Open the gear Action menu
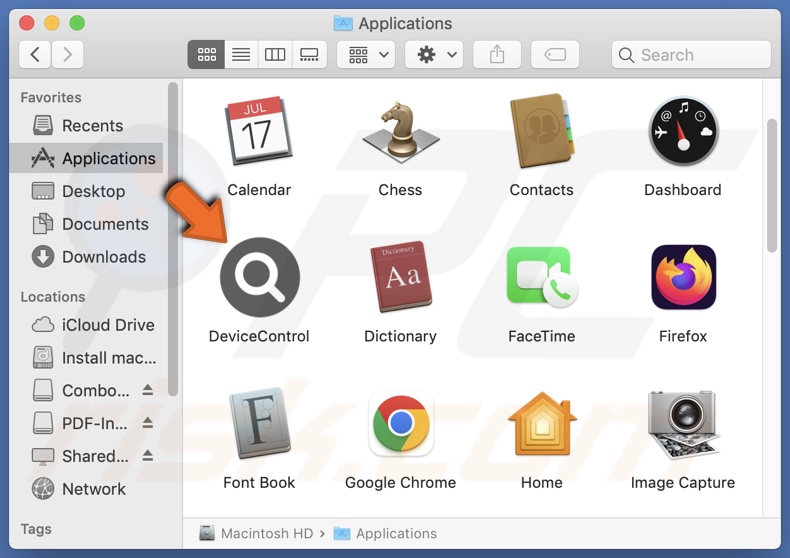Image resolution: width=790 pixels, height=558 pixels. click(434, 54)
